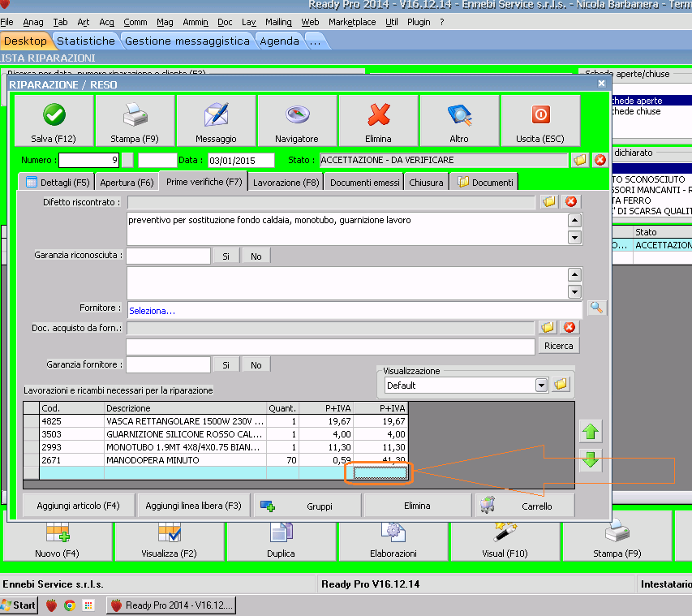Image resolution: width=692 pixels, height=616 pixels.
Task: Launch the Navigatore compass tool
Action: pyautogui.click(x=297, y=121)
